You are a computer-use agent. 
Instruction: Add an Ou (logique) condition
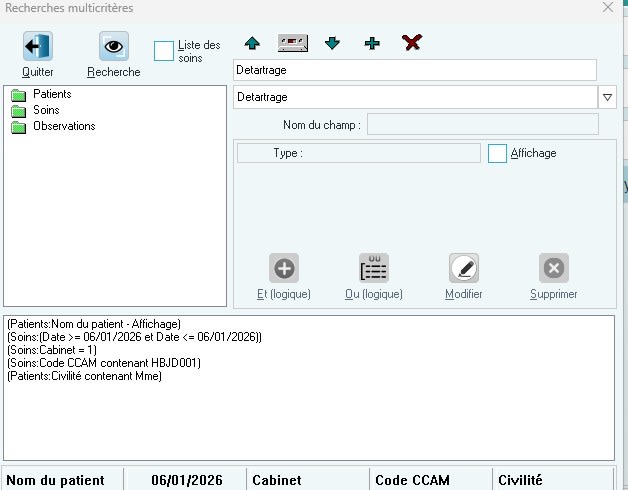tap(374, 268)
